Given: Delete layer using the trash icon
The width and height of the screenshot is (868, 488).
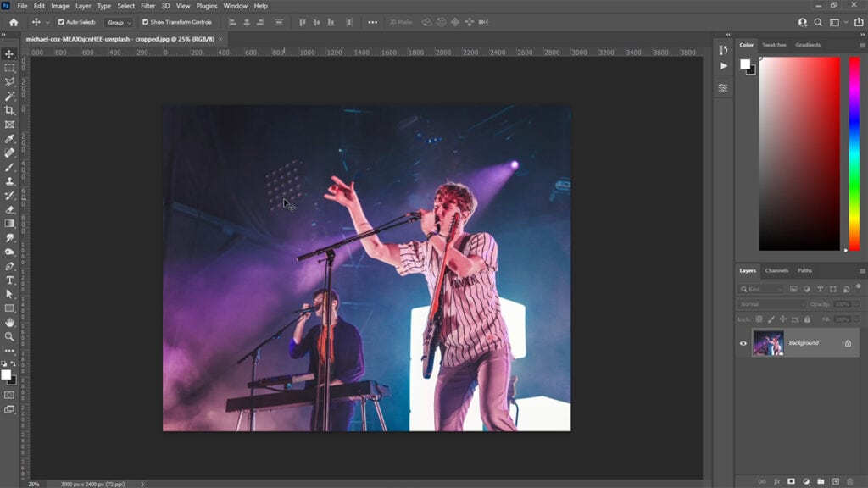Looking at the screenshot, I should [x=849, y=483].
